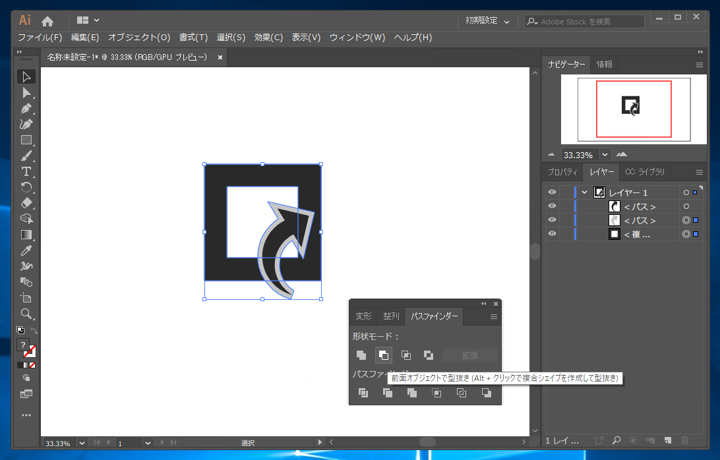Click the Outline pathfinder icon

461,393
